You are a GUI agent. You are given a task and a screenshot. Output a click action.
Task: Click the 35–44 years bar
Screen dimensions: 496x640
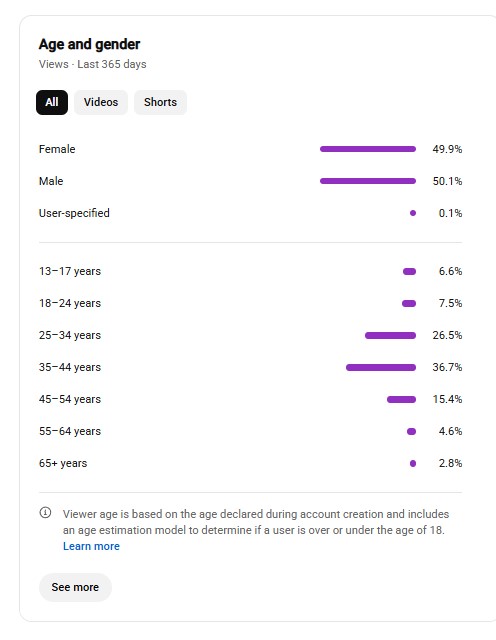[381, 367]
